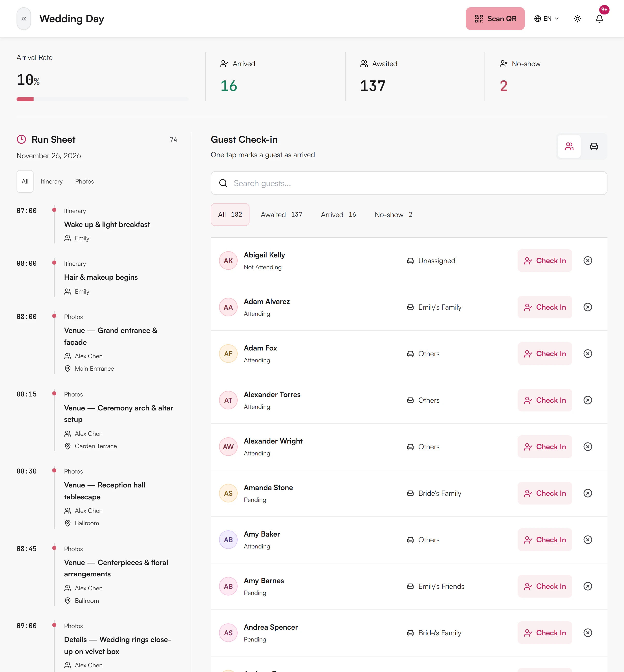Toggle light/dark theme sun icon

[578, 19]
